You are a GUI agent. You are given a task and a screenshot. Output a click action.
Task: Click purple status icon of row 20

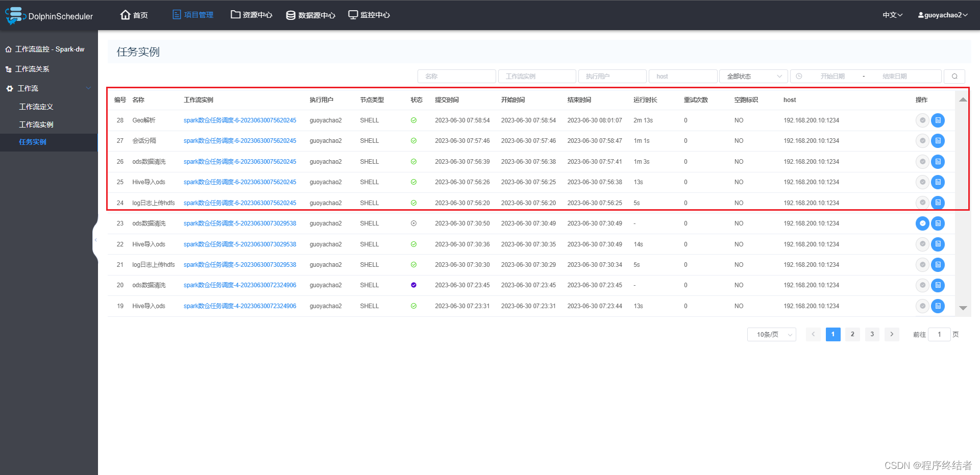pos(413,285)
